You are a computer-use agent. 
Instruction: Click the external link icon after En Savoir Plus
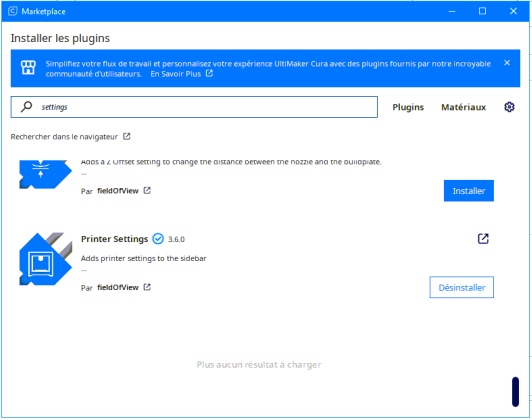point(209,73)
